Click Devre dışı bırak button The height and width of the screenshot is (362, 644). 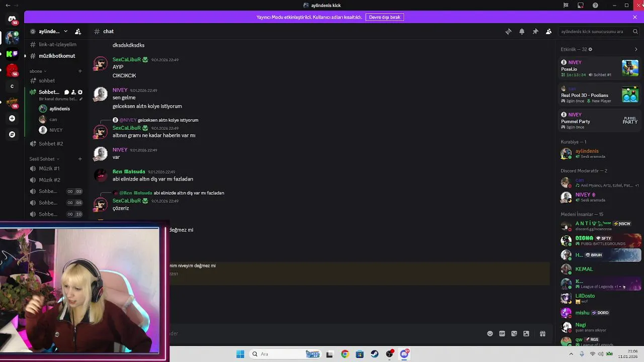coord(385,17)
